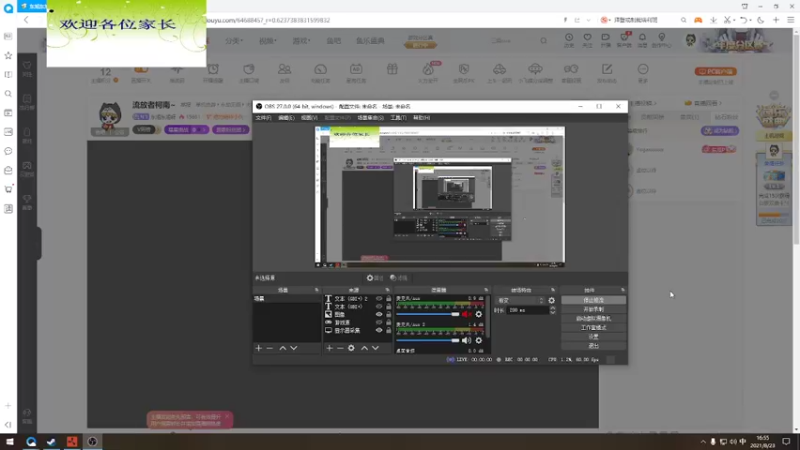This screenshot has width=800, height=450.
Task: Click the gamepad icon in browser toolbar
Action: coord(698,20)
